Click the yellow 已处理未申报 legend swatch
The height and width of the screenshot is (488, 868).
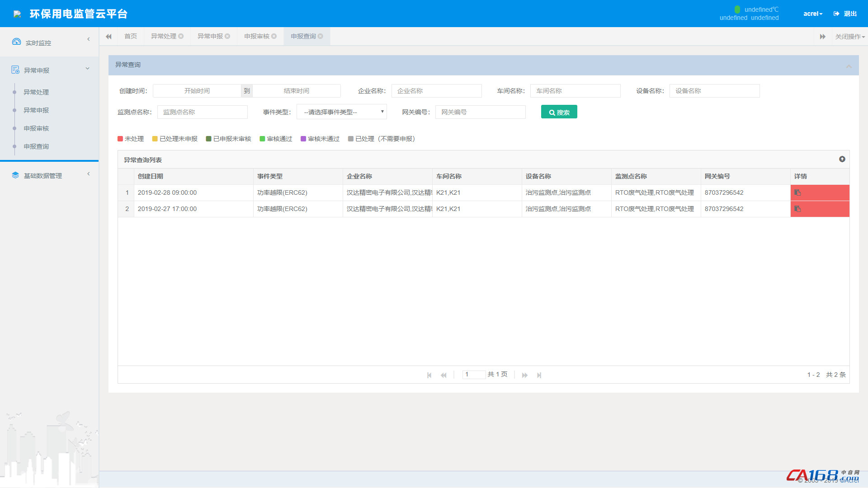[x=155, y=139]
